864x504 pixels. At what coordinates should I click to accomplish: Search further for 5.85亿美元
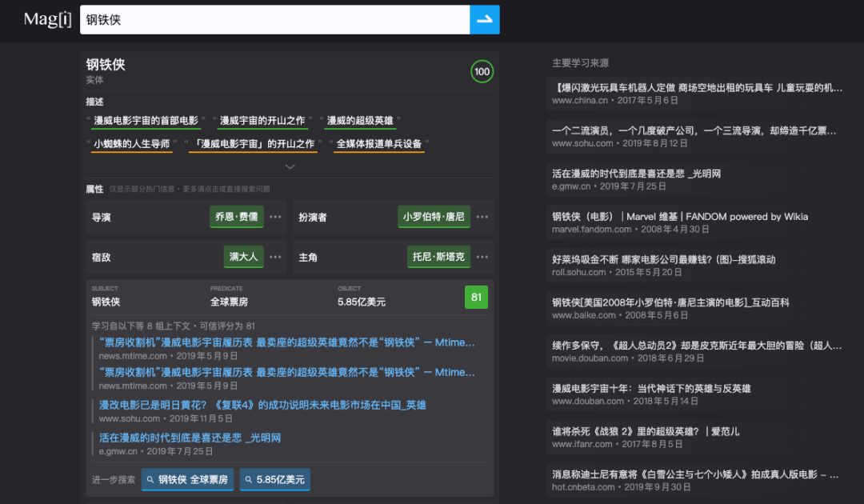click(x=275, y=480)
